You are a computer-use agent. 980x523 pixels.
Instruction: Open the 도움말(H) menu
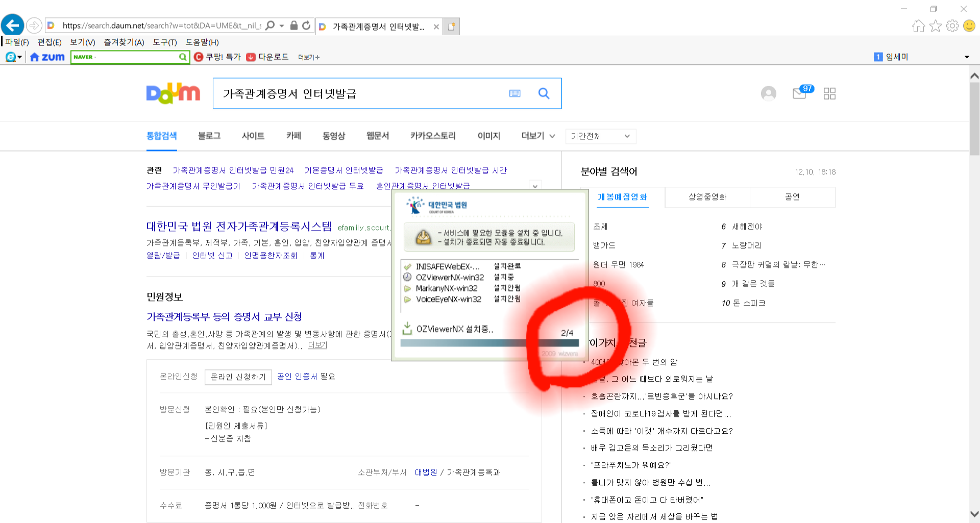coord(202,42)
